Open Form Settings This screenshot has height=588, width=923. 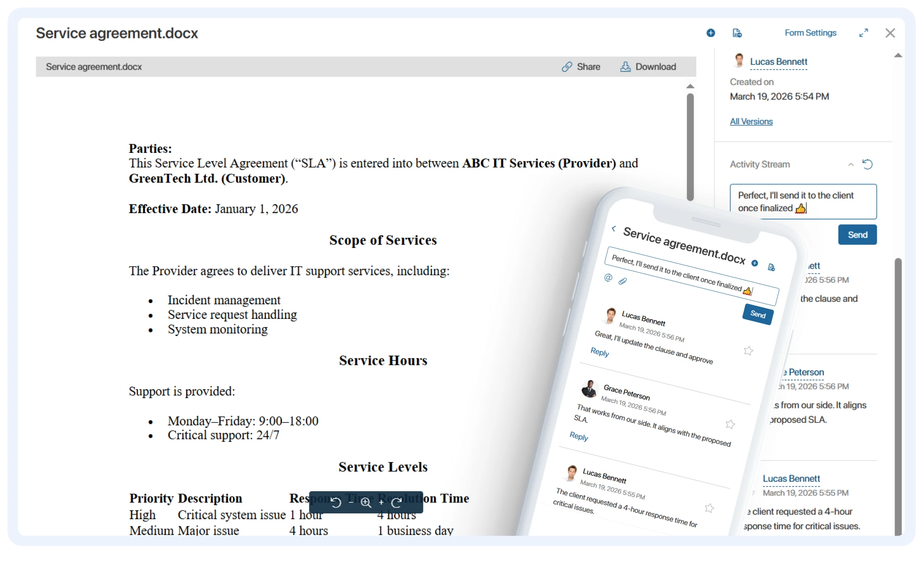tap(810, 33)
